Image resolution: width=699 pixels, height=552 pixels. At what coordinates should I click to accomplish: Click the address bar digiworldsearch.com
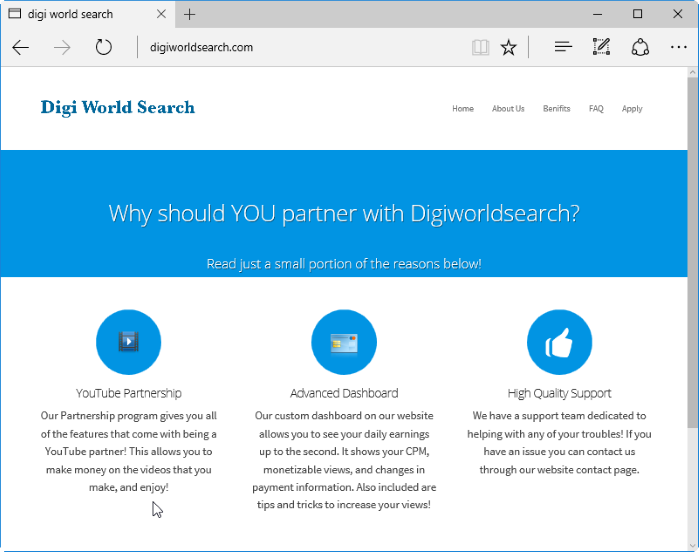303,47
